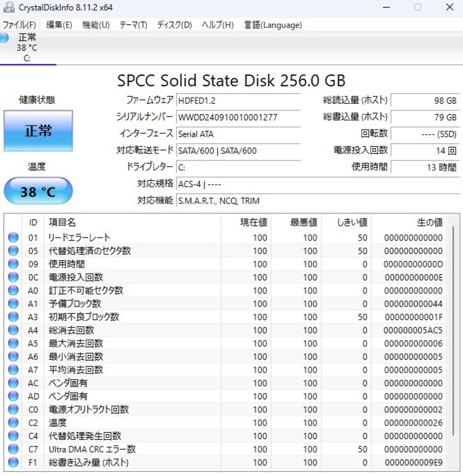The width and height of the screenshot is (463, 476).
Task: Click total host writes value 79 GB
Action: [x=425, y=117]
